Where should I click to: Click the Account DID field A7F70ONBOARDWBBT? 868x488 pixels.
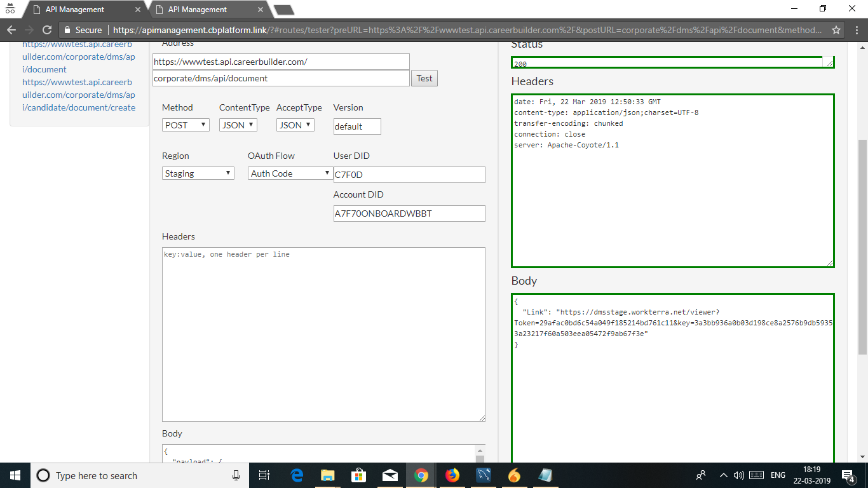[409, 213]
